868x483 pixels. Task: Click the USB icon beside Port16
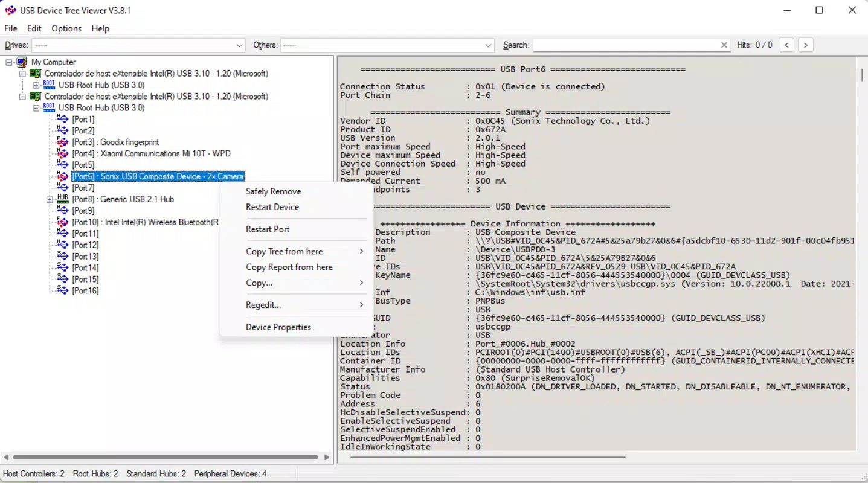click(63, 291)
